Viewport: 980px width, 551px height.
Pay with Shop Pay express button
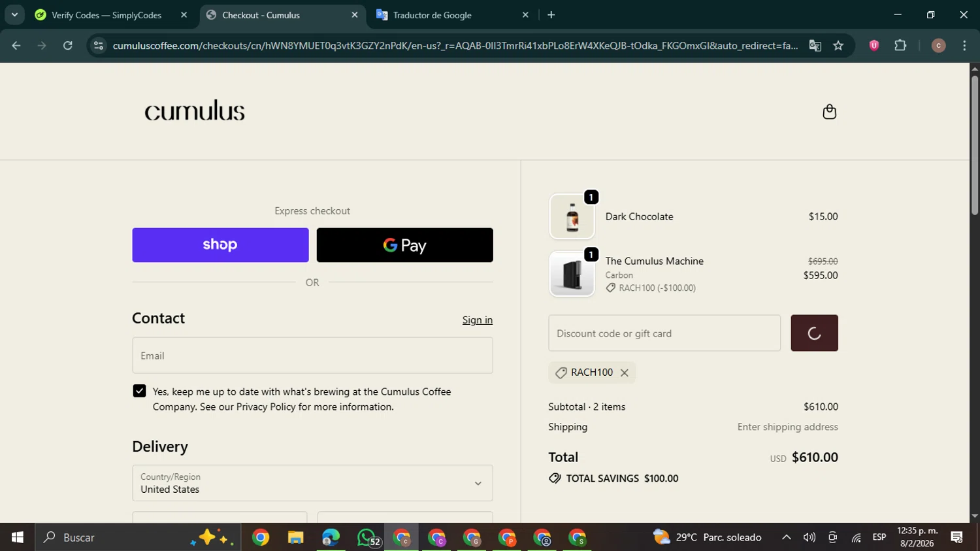point(220,245)
